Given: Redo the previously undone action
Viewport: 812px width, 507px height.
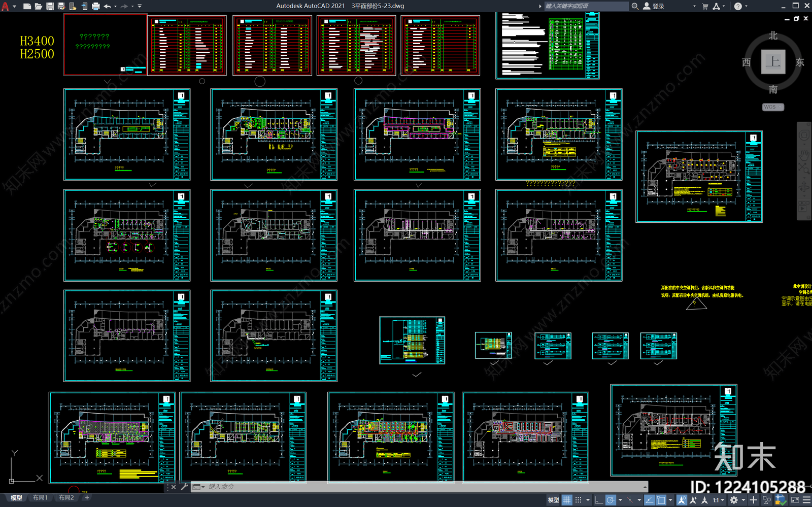Looking at the screenshot, I should [124, 6].
